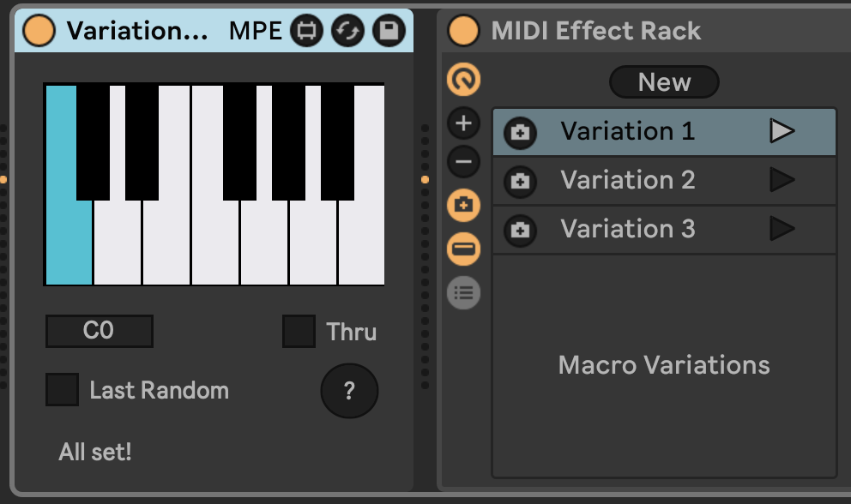The image size is (851, 504).
Task: Toggle the MIDI Effect Rack device activator
Action: tap(464, 31)
